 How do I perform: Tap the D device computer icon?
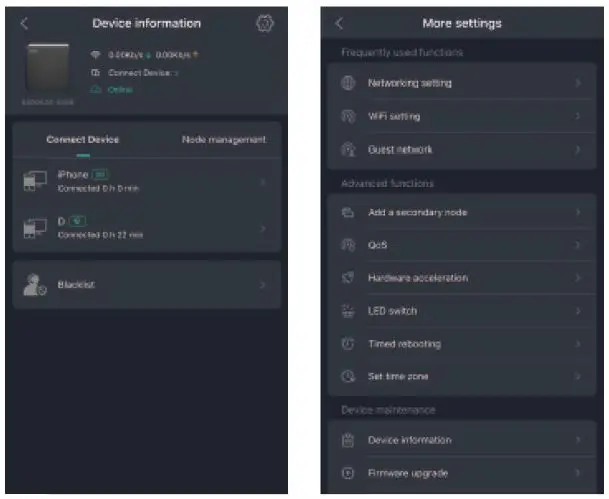point(35,228)
